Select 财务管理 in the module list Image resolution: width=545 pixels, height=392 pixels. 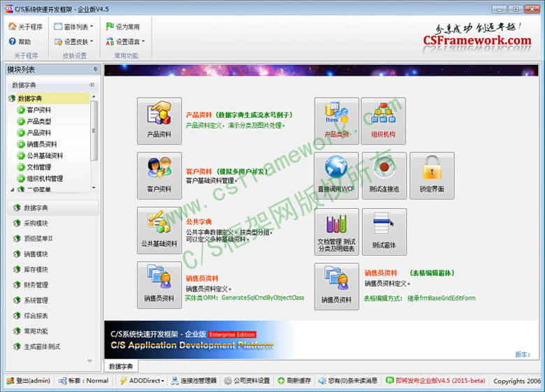click(36, 285)
